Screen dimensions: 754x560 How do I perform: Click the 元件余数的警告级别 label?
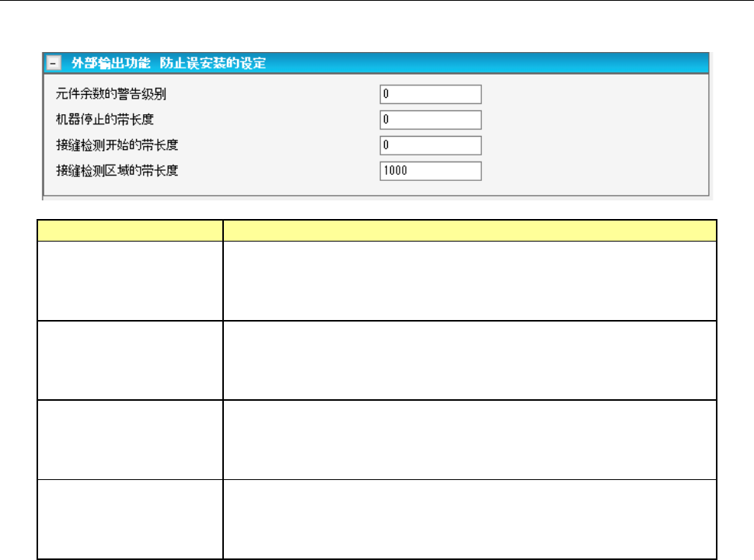pyautogui.click(x=111, y=94)
